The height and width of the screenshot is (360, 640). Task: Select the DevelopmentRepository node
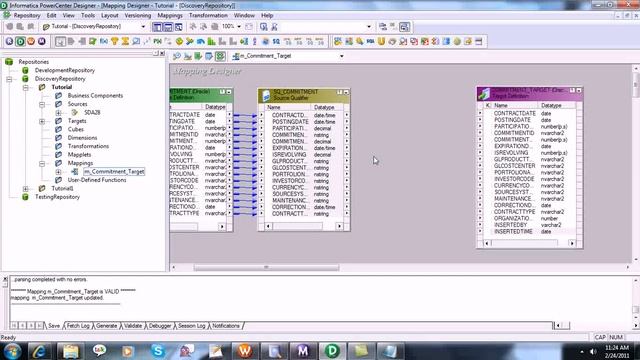64,70
